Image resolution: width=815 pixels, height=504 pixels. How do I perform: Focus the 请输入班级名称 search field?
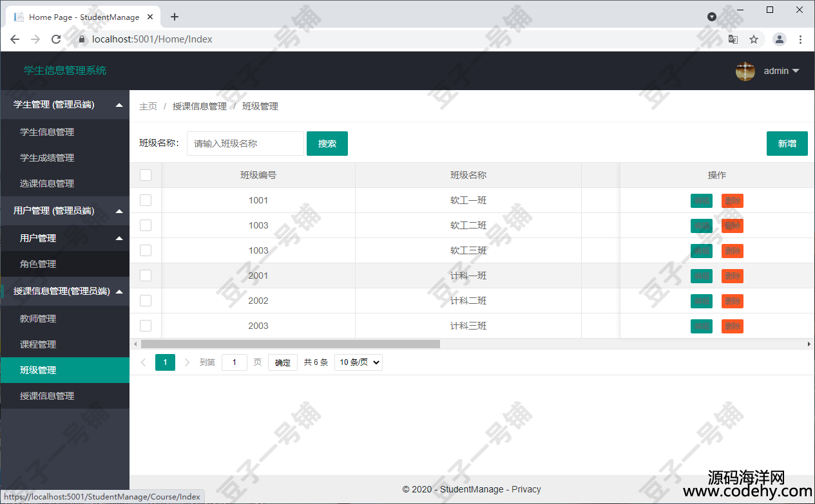(245, 144)
